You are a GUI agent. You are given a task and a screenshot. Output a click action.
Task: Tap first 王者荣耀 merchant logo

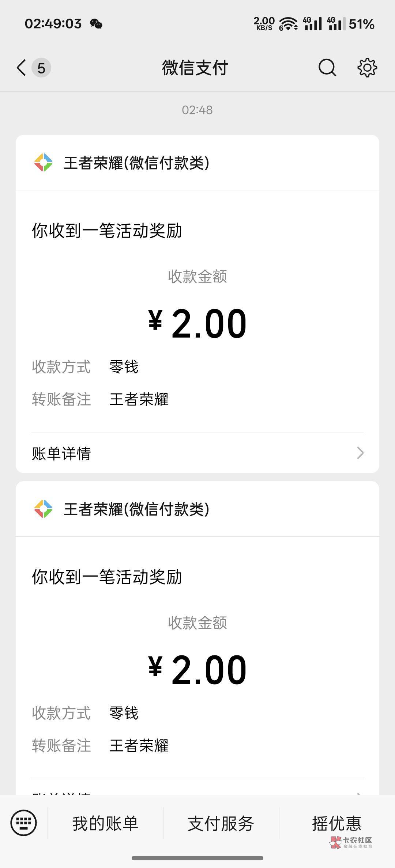tap(43, 163)
